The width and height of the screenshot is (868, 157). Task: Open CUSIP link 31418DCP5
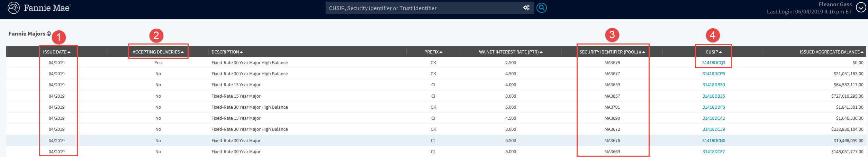713,74
